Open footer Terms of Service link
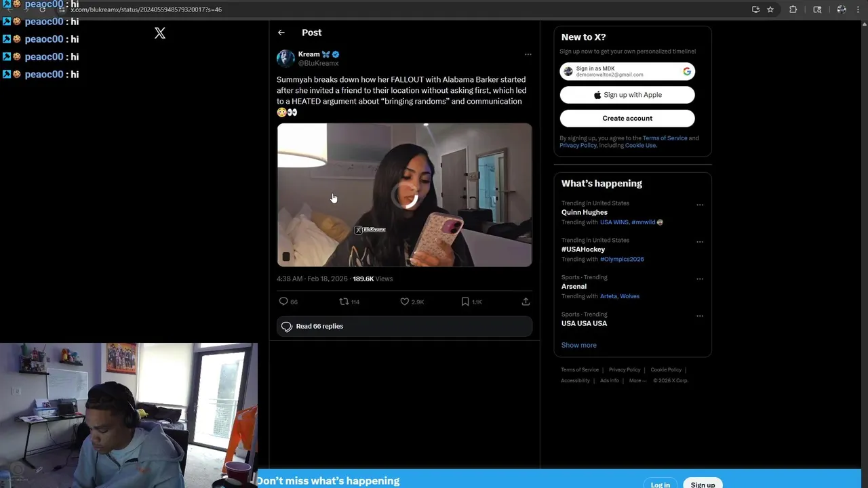This screenshot has height=488, width=868. [580, 370]
